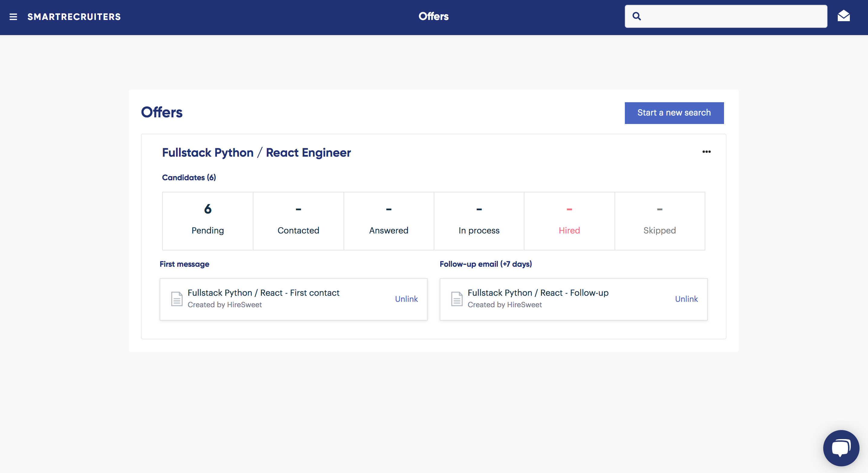This screenshot has height=473, width=868.
Task: Select the Pending candidates tab
Action: point(207,221)
